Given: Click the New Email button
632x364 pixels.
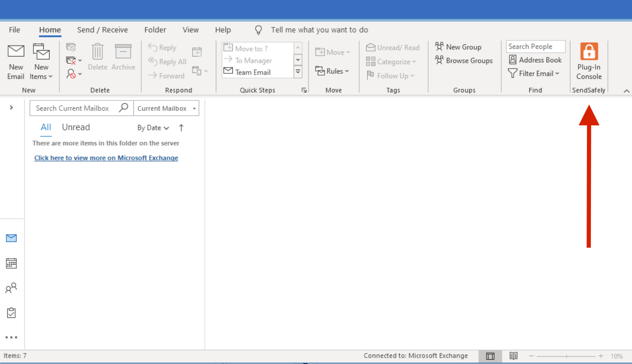Looking at the screenshot, I should point(16,62).
